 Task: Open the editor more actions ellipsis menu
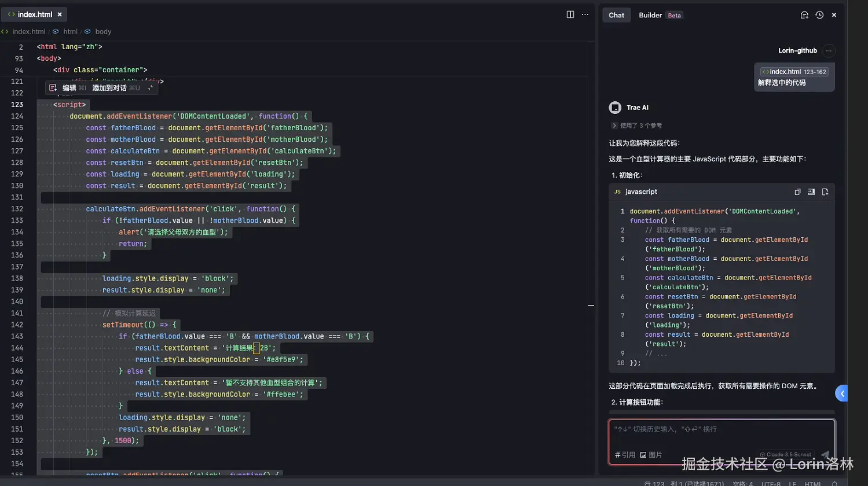(585, 14)
